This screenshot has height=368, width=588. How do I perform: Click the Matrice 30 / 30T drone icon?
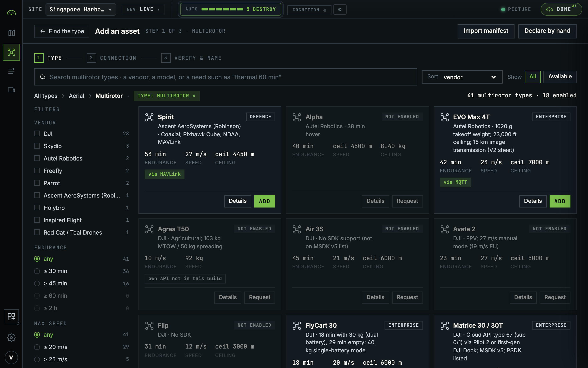444,326
